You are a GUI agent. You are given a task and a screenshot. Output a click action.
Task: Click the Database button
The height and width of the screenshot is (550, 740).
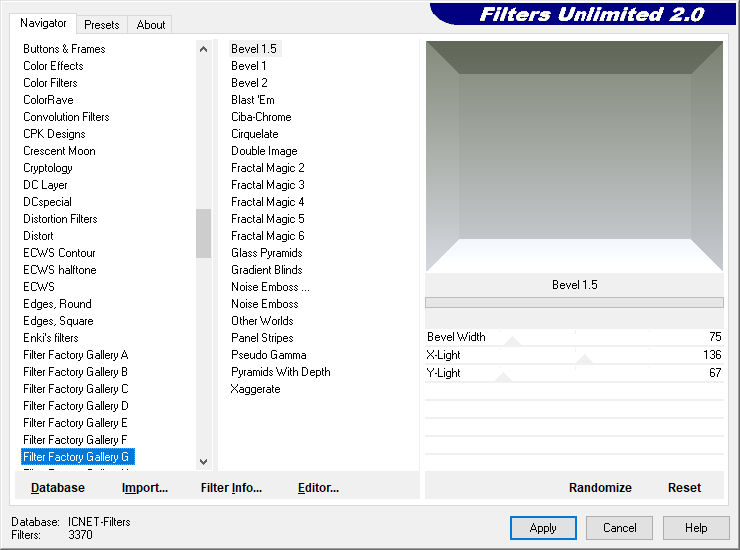pyautogui.click(x=58, y=488)
